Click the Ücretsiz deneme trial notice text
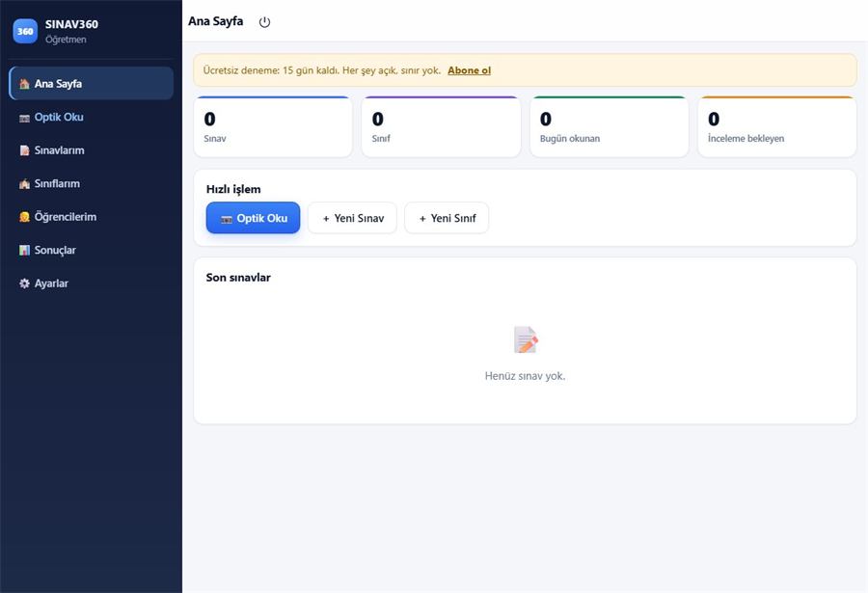Image resolution: width=868 pixels, height=593 pixels. coord(322,70)
